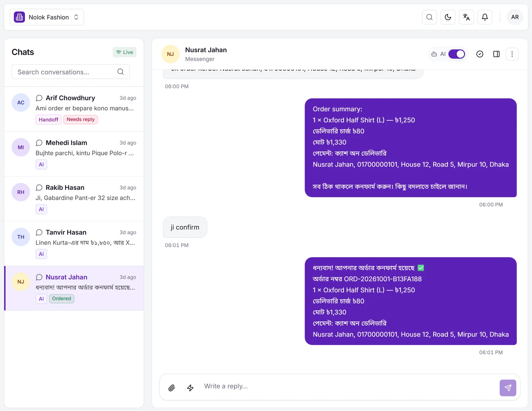Click the AI tag under Tanvir Hasan
The width and height of the screenshot is (532, 411).
[x=41, y=254]
